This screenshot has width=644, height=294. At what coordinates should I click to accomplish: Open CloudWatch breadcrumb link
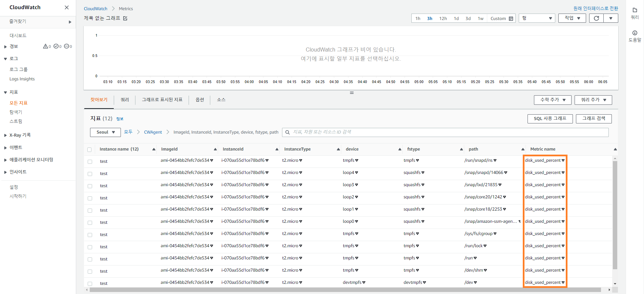coord(95,9)
